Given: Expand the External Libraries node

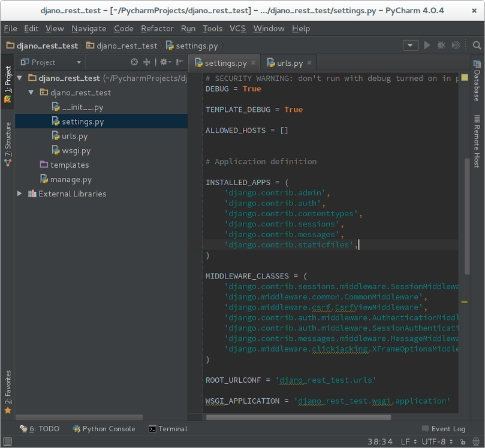Looking at the screenshot, I should tap(20, 193).
